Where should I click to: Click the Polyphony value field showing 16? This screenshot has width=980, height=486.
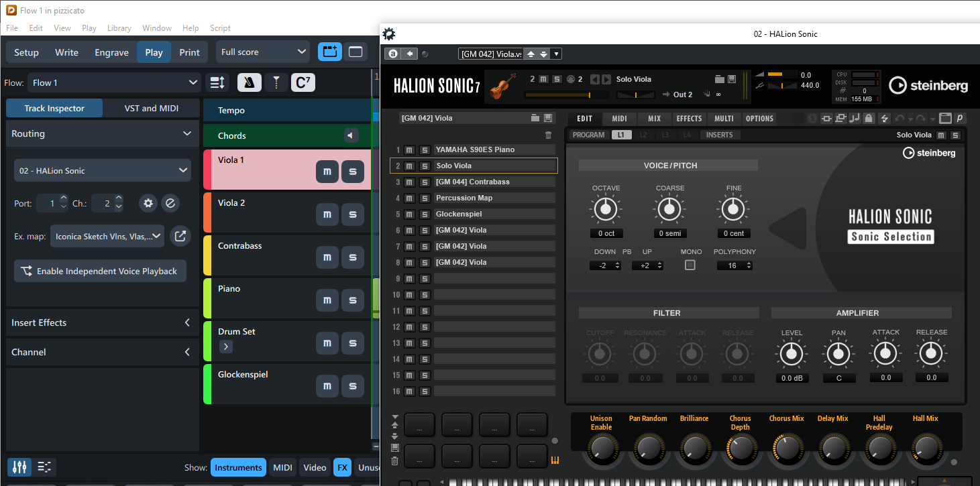[734, 265]
